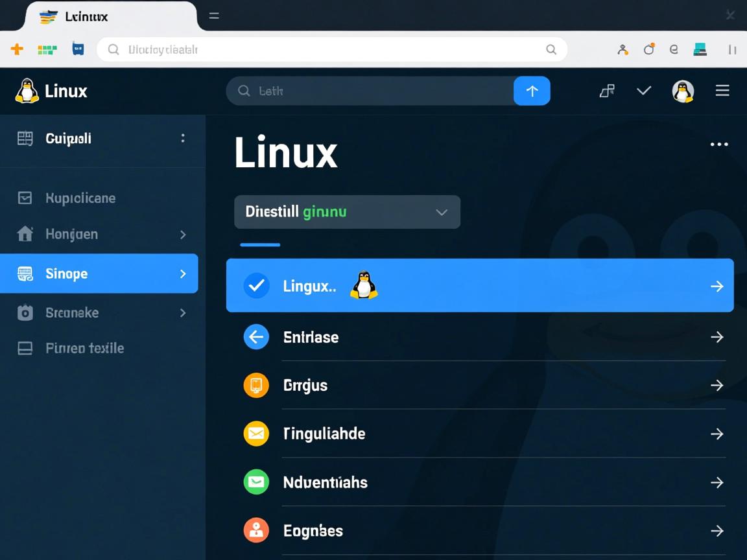
Task: Open the grid icon beside Guipuoli
Action: (25, 138)
